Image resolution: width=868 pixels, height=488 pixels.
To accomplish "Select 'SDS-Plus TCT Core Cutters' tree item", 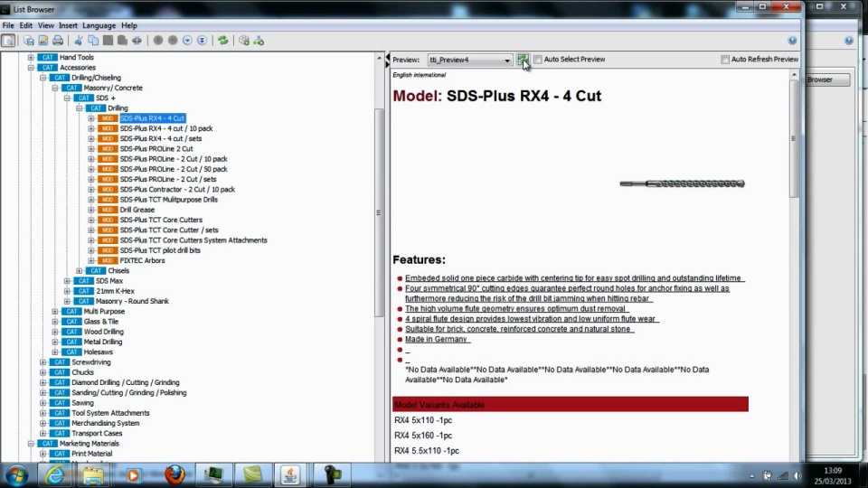I will (161, 221).
